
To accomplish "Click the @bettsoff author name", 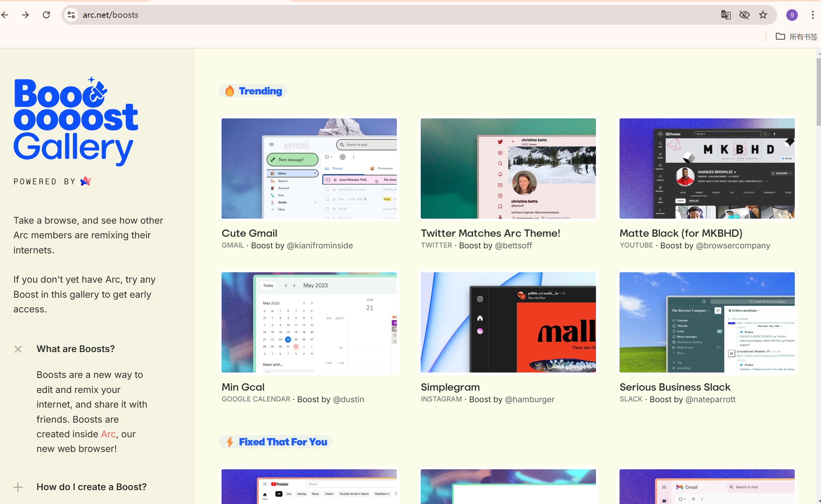I will [x=513, y=246].
